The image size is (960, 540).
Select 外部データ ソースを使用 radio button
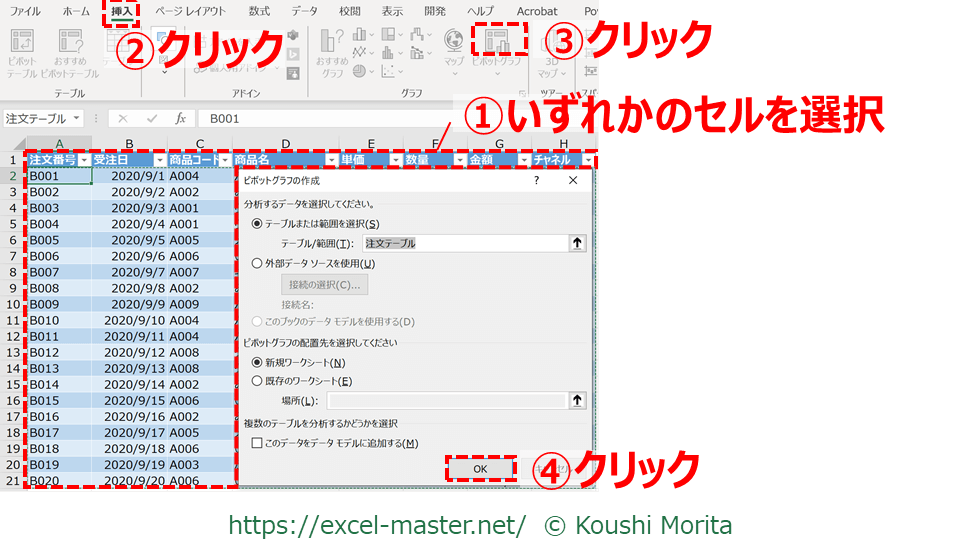258,264
